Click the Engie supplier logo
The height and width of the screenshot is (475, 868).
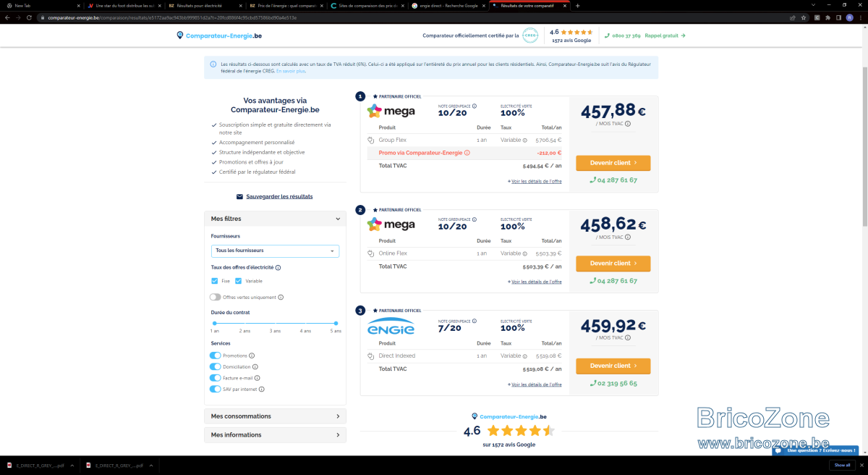click(391, 327)
